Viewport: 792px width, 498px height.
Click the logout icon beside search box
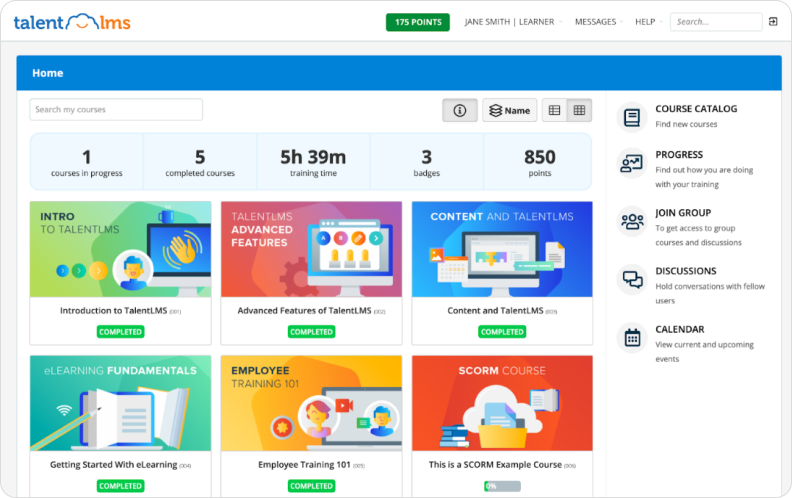click(773, 22)
